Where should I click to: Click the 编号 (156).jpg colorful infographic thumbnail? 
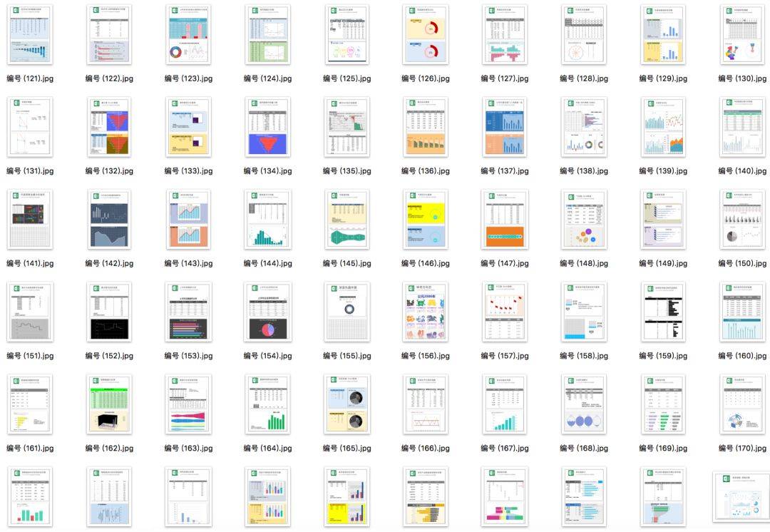tap(425, 312)
